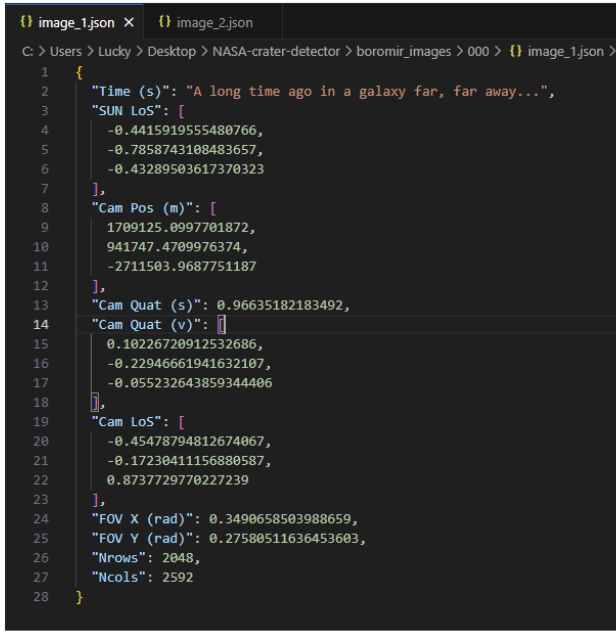The width and height of the screenshot is (616, 634).
Task: Click value -0.22946661941632107
Action: [186, 363]
